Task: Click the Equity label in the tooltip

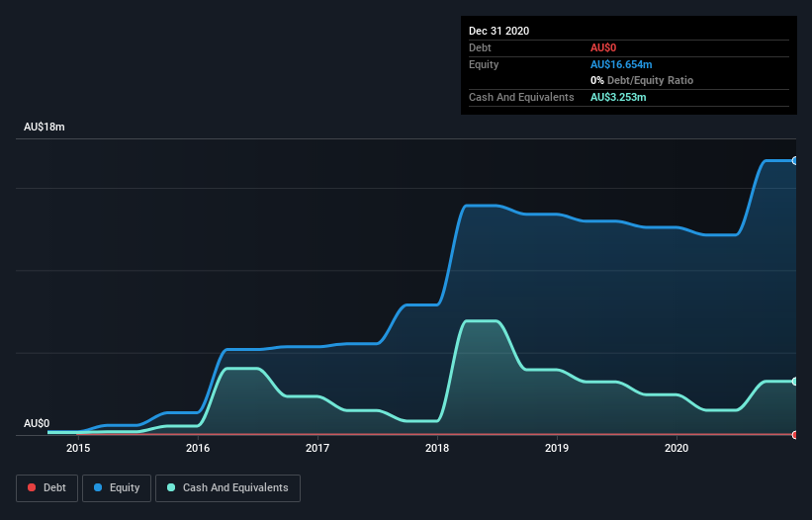Action: pos(484,64)
